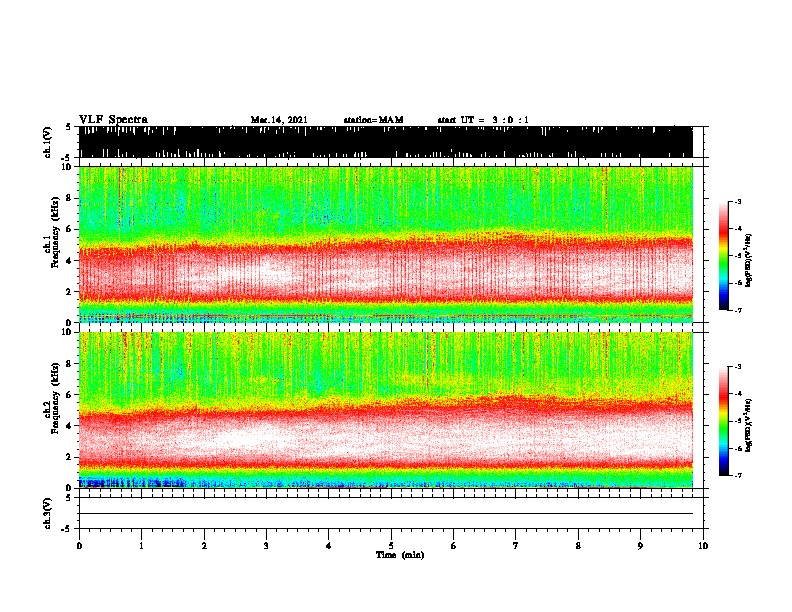Click the "-7" label on ch.2 color bar
This screenshot has width=792, height=612.
[738, 475]
